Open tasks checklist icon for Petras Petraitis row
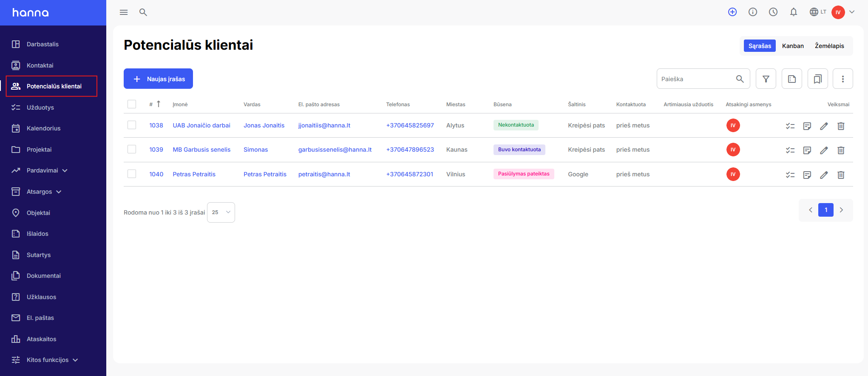Viewport: 868px width, 376px height. (790, 175)
